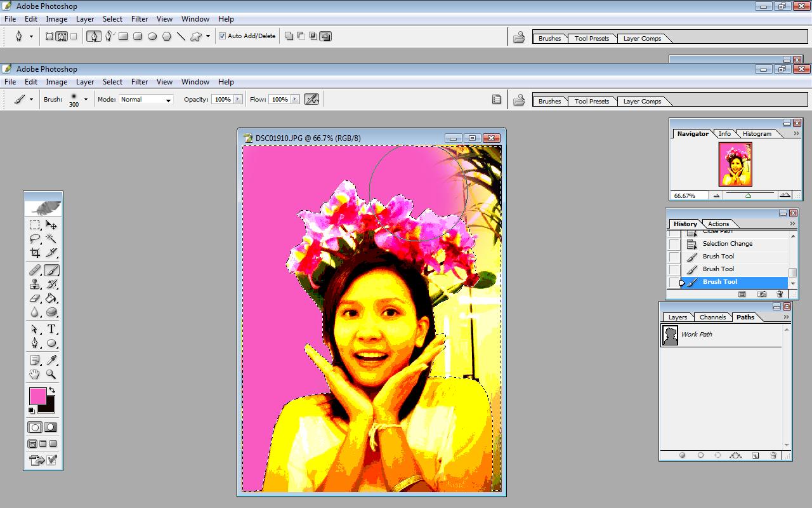Select the Path Selection arrow tool

[35, 329]
